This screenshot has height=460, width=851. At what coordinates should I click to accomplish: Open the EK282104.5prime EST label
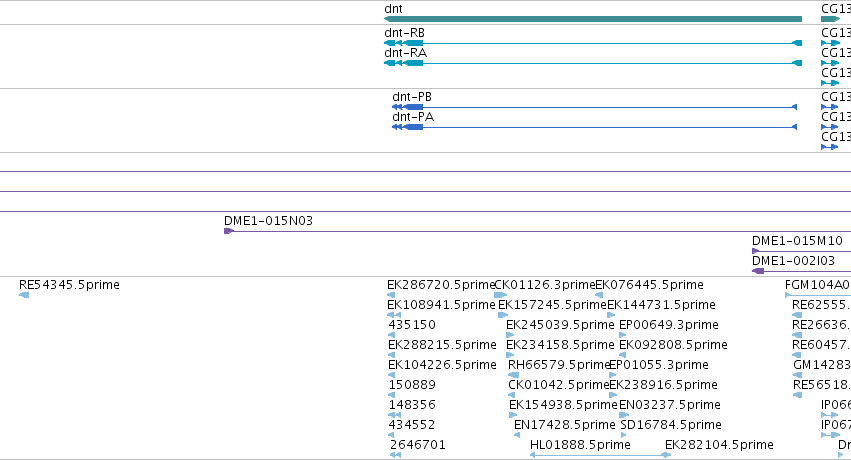(x=719, y=445)
